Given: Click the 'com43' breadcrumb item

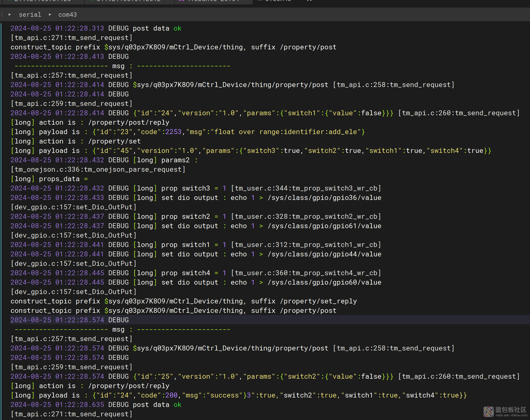Looking at the screenshot, I should tap(67, 15).
